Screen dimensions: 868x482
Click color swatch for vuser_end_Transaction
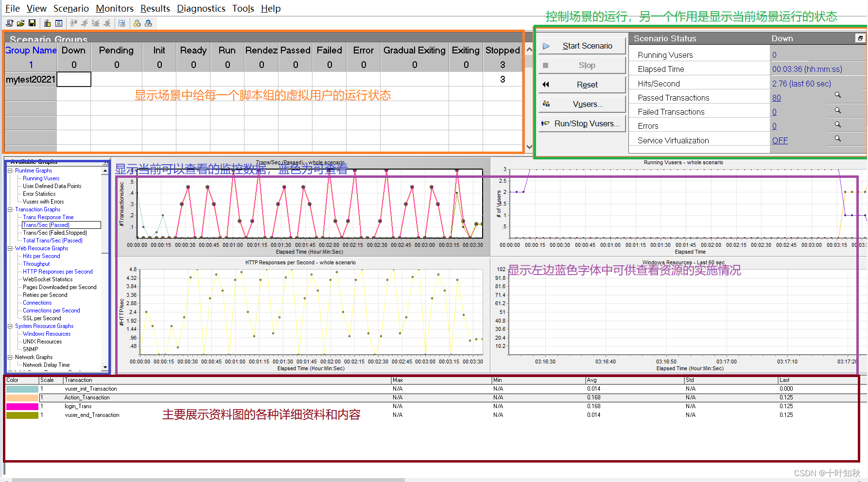22,415
